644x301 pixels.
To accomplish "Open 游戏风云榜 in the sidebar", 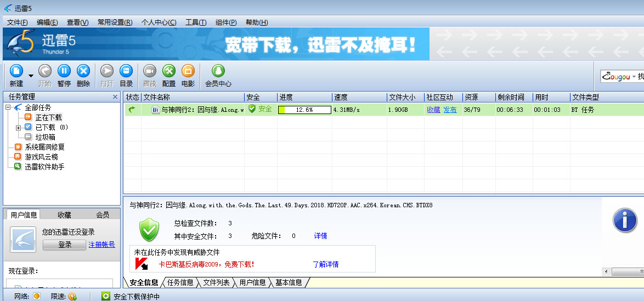I will (x=41, y=157).
